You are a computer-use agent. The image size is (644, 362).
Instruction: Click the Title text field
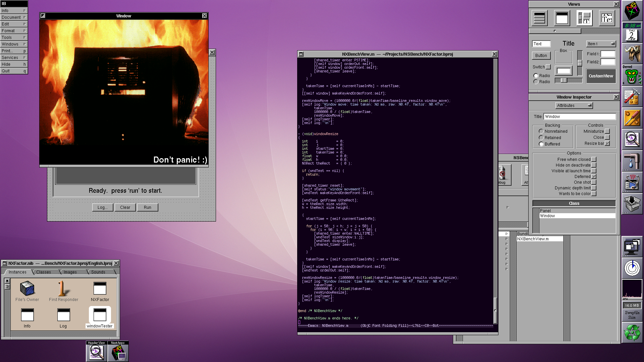coord(579,117)
